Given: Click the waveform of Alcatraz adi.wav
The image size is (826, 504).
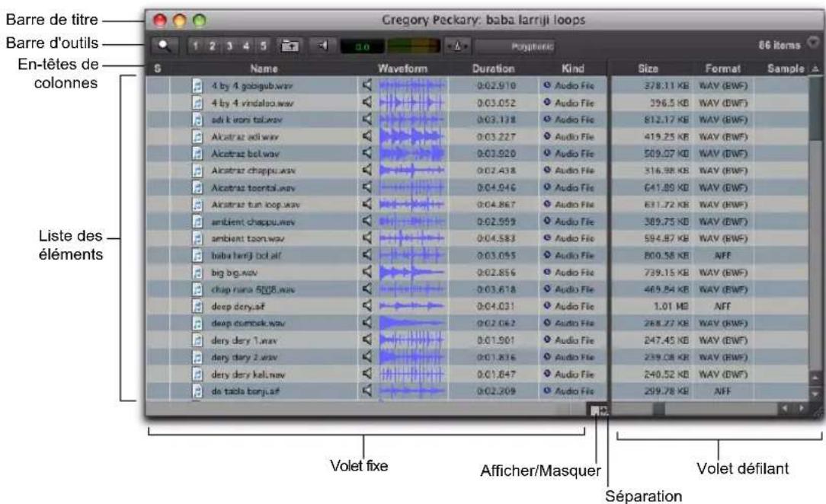Looking at the screenshot, I should [412, 136].
